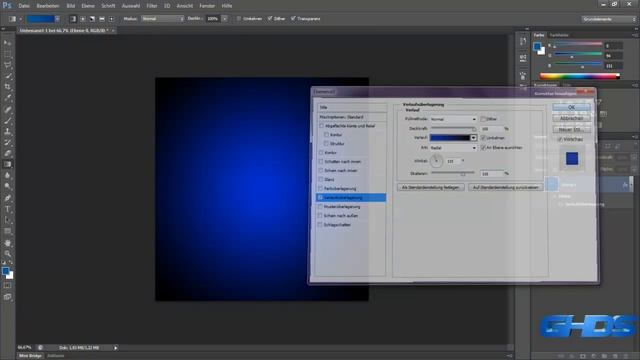Open Deckkraft arrow in options bar
640x360 pixels.
coord(224,19)
